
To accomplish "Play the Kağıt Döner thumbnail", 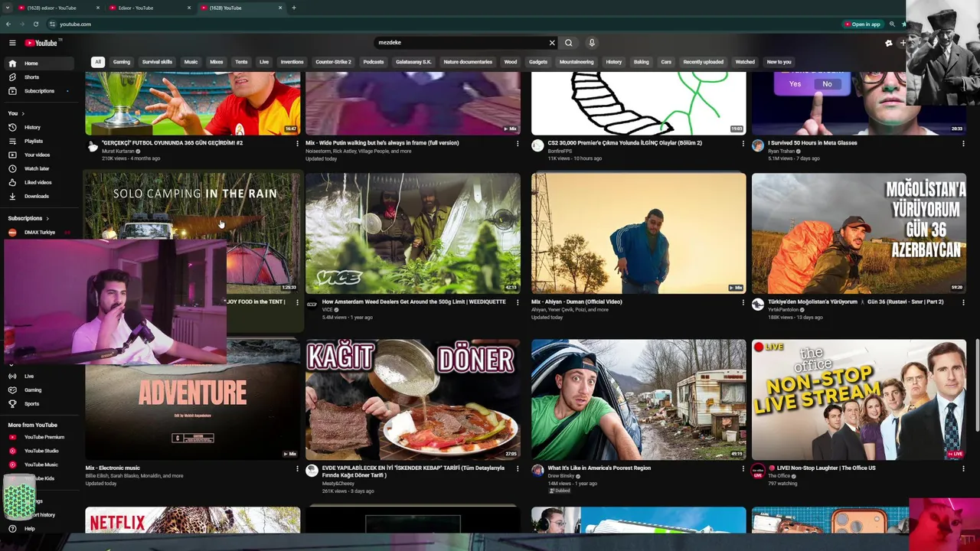I will (x=413, y=399).
